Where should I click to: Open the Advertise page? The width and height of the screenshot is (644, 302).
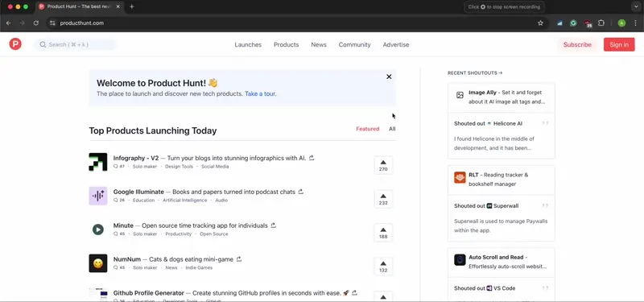pos(396,44)
